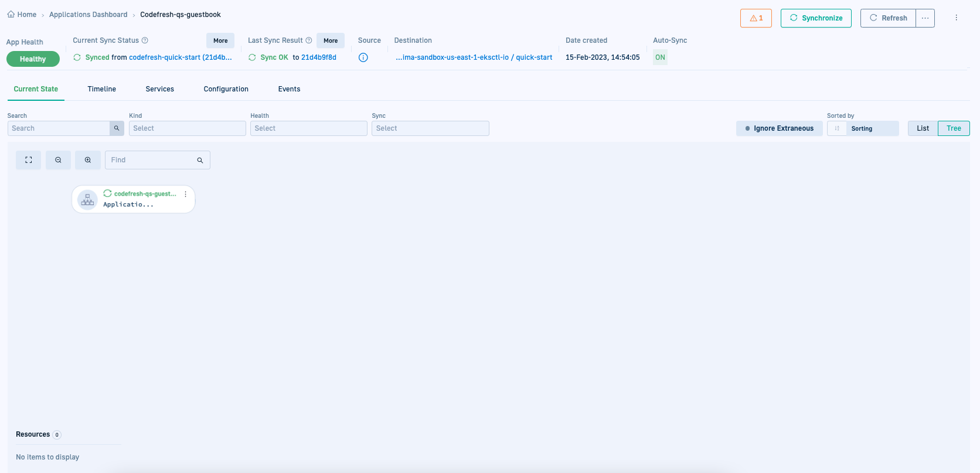
Task: Open the Kind select dropdown
Action: pos(188,128)
